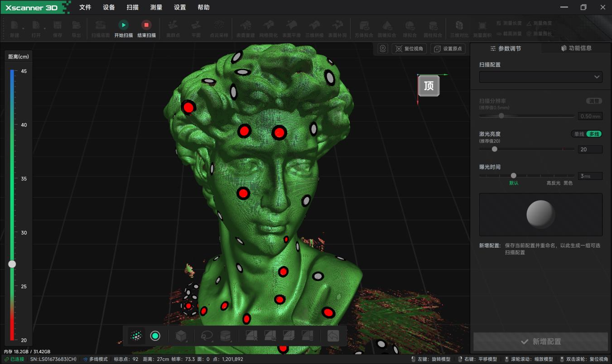
Task: Click the 新建 dropdown arrow
Action: [x=23, y=29]
